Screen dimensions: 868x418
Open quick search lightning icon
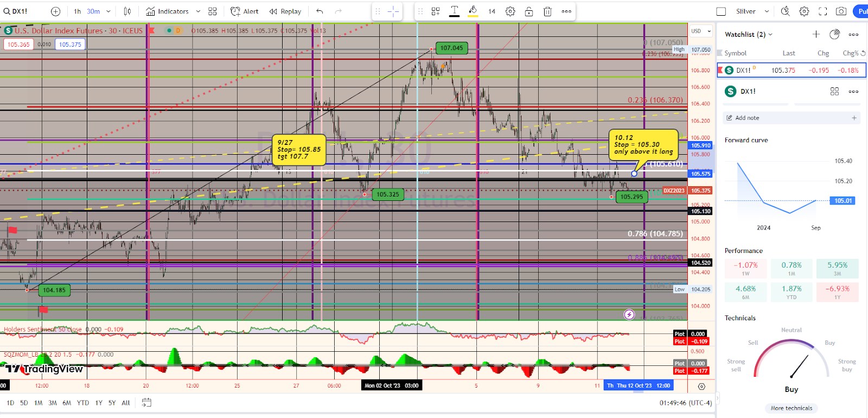pyautogui.click(x=786, y=11)
